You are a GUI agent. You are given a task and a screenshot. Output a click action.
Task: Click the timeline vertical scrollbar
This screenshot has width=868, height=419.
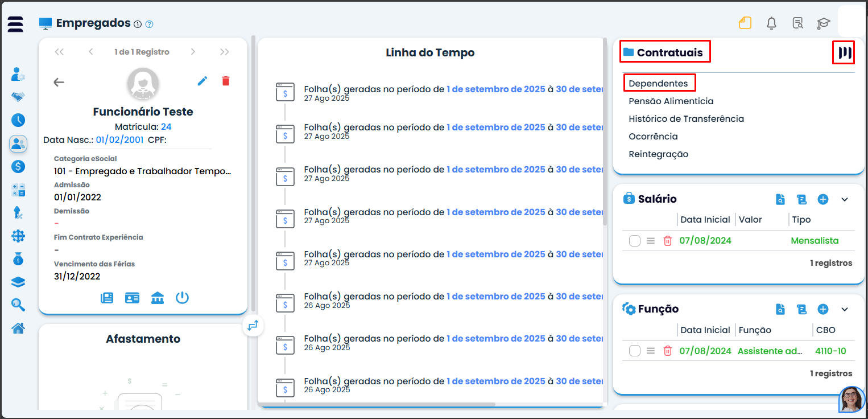click(x=605, y=133)
